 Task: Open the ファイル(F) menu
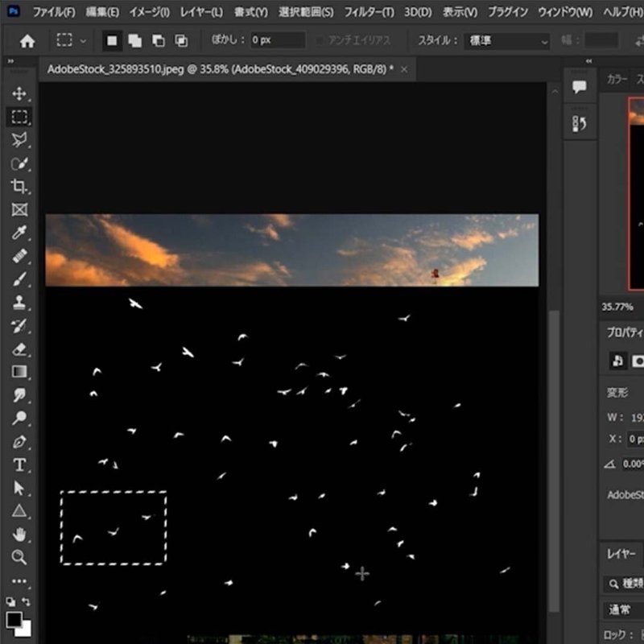pos(54,12)
